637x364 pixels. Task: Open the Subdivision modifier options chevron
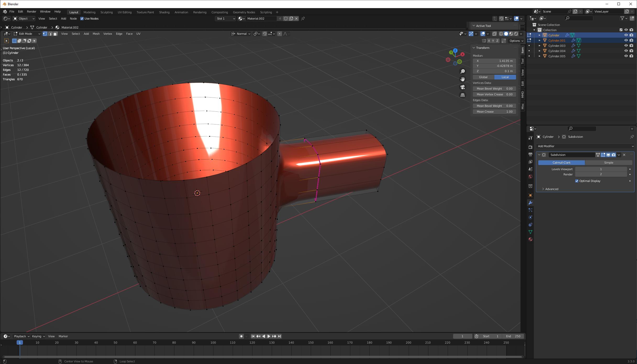619,155
